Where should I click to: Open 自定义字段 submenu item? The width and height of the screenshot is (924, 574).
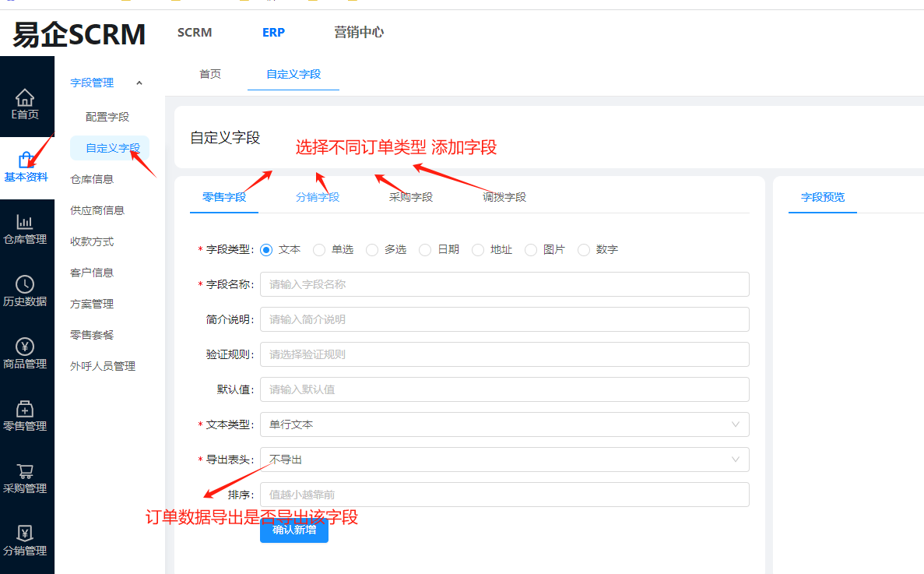110,148
